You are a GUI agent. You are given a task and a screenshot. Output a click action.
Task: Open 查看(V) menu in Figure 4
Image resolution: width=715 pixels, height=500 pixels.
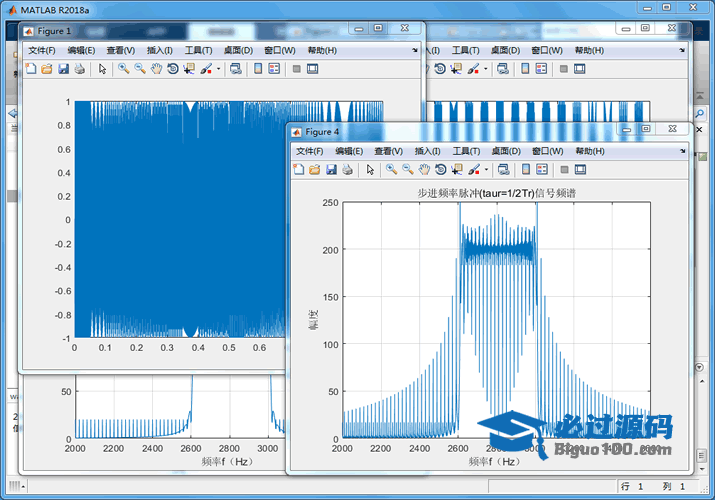click(x=389, y=151)
